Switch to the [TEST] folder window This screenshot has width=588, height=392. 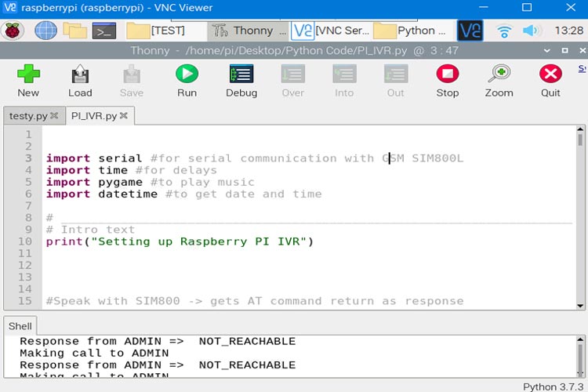pyautogui.click(x=166, y=31)
